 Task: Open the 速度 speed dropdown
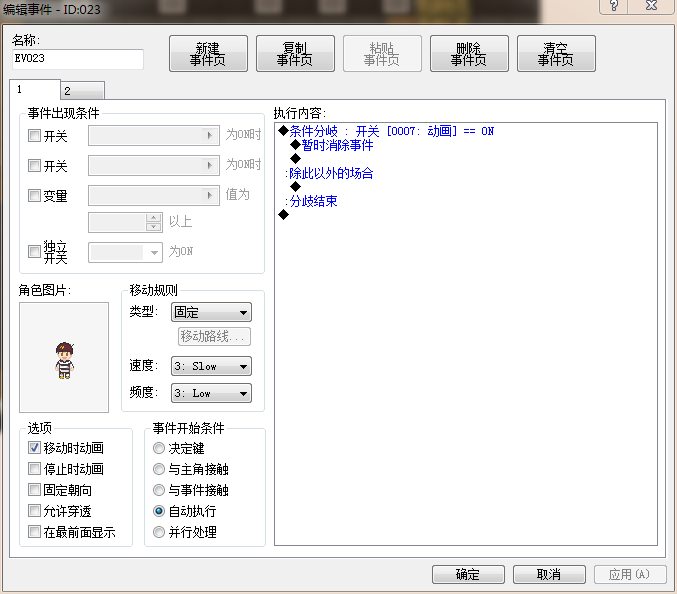coord(211,366)
